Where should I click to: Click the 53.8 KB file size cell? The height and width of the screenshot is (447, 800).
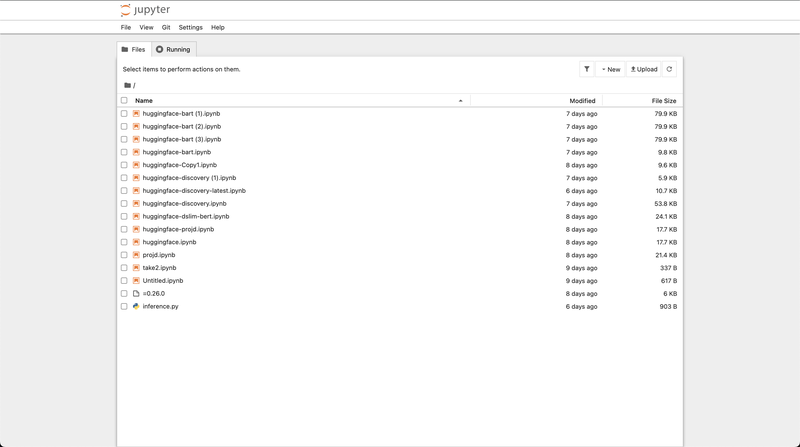(666, 204)
